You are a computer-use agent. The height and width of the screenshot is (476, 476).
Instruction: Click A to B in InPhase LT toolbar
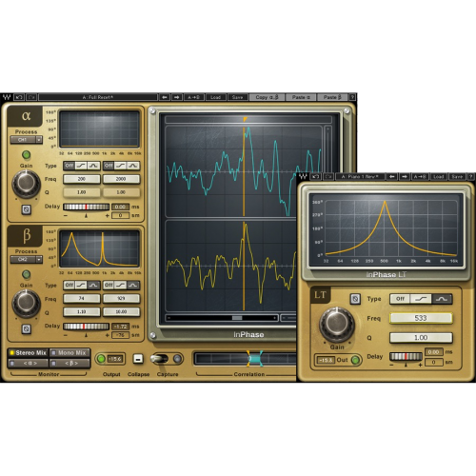click(x=420, y=176)
